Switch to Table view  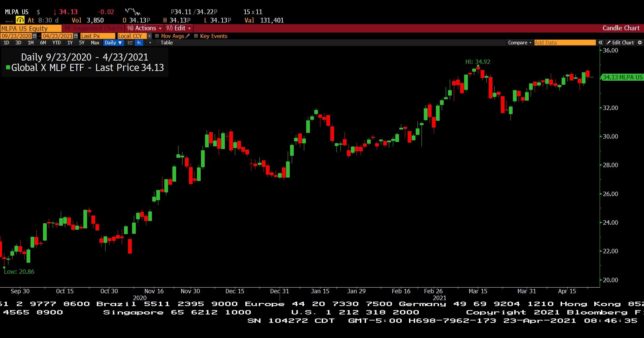point(167,43)
